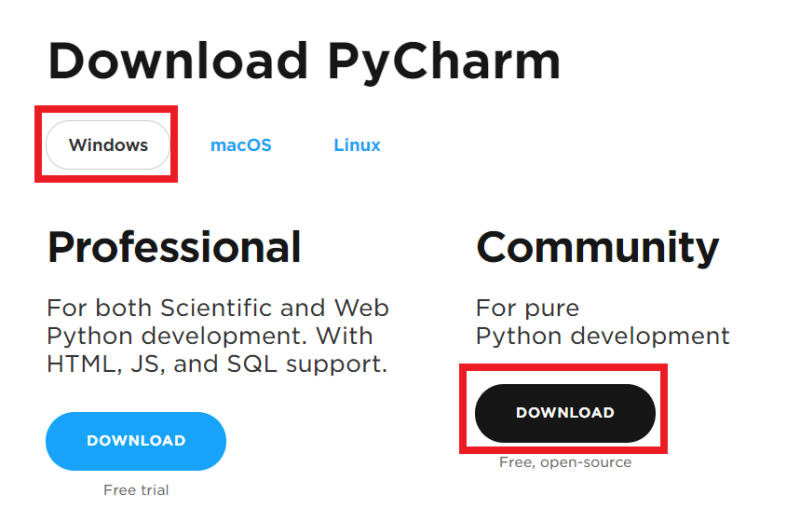Screen dimensions: 800x522
Task: Click 'Python development' under Community heading
Action: [603, 337]
